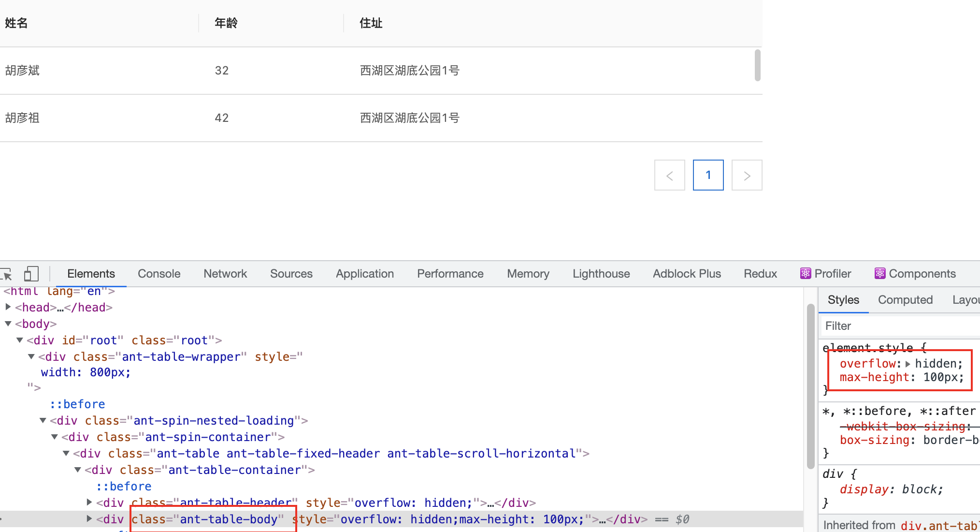The width and height of the screenshot is (980, 532).
Task: Open the Console tab
Action: point(159,274)
